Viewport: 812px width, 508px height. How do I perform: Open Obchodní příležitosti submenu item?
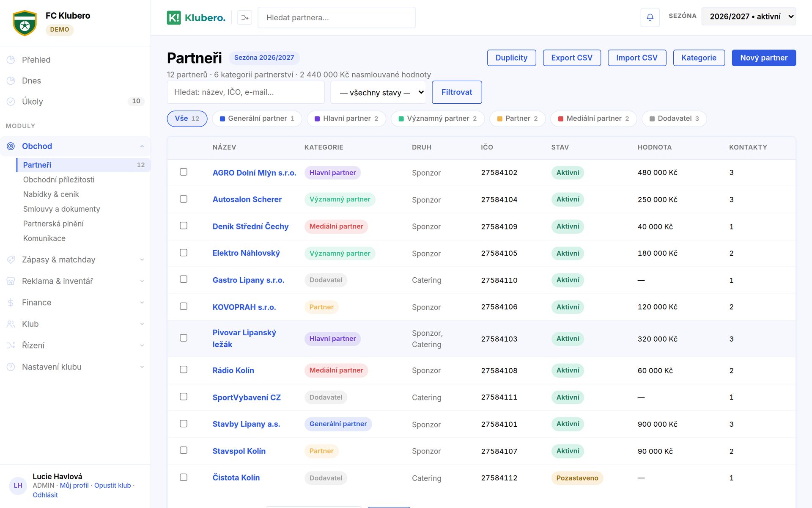(x=59, y=179)
